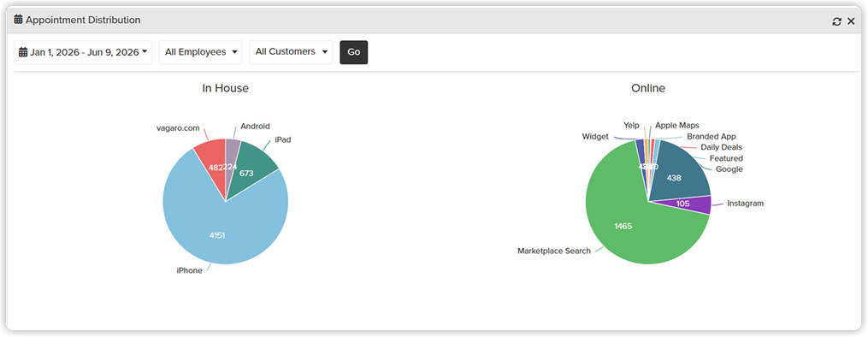Click the Featured label in Online chart
The image size is (868, 337).
tap(726, 158)
